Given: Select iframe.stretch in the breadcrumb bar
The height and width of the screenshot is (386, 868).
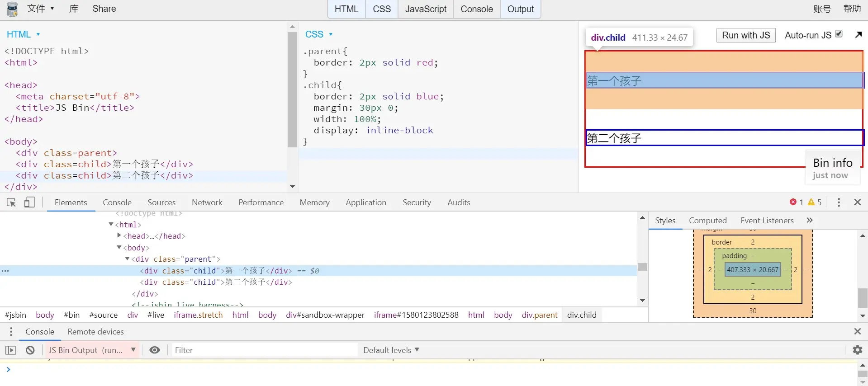Looking at the screenshot, I should coord(198,315).
